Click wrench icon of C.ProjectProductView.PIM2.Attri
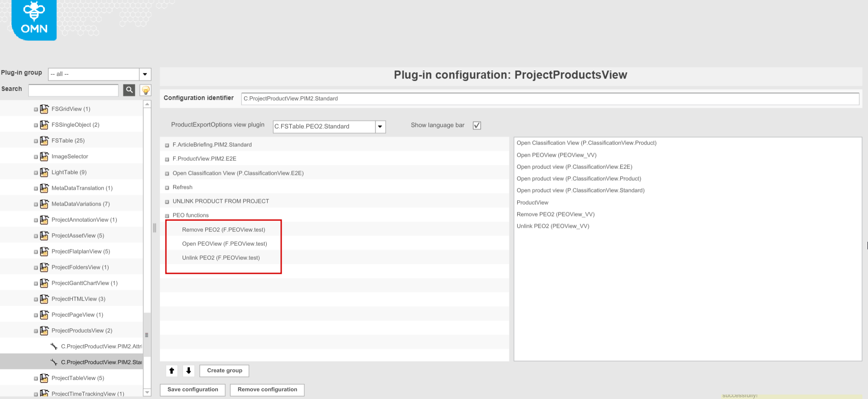 tap(54, 346)
